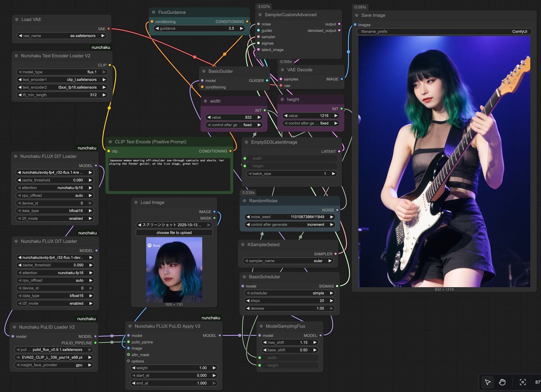Click the generated guitarist output image
This screenshot has height=392, width=541.
pyautogui.click(x=444, y=161)
